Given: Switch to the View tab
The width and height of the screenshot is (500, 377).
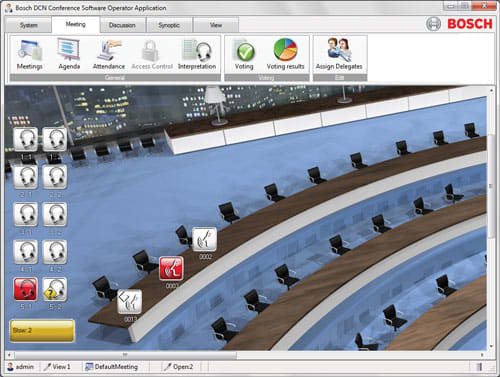Looking at the screenshot, I should click(x=216, y=25).
